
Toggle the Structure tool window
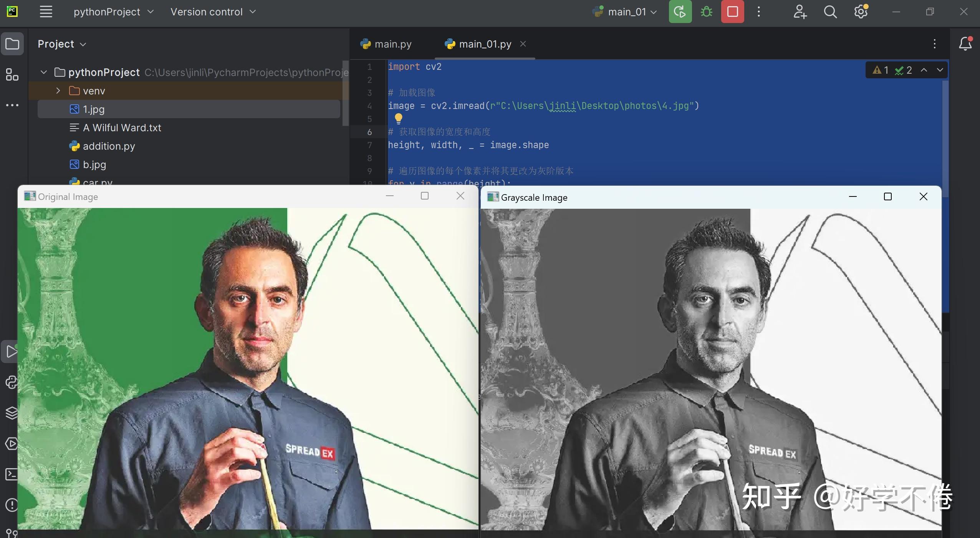12,74
